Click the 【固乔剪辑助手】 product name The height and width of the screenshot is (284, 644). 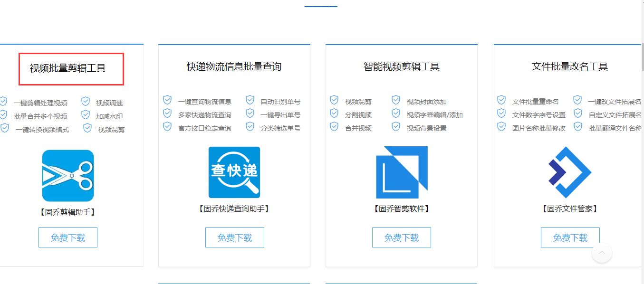(68, 212)
